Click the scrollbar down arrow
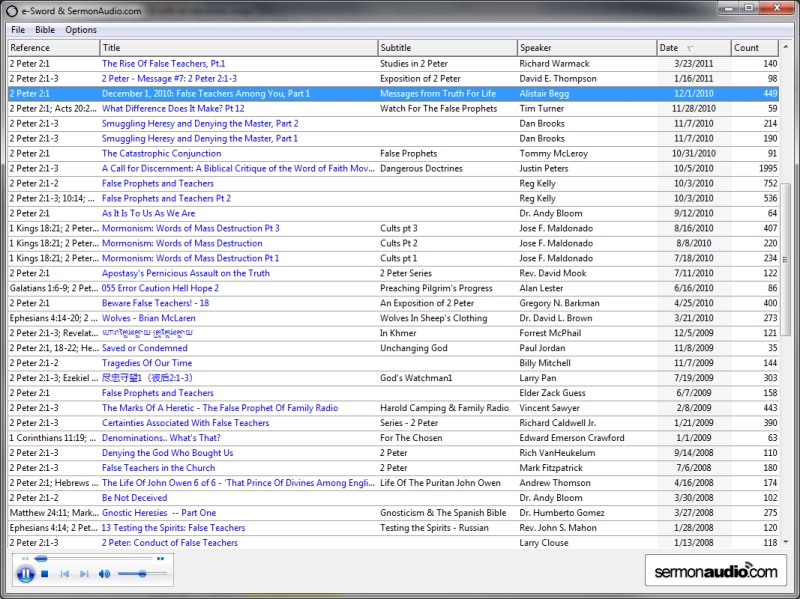The height and width of the screenshot is (599, 800). [786, 542]
